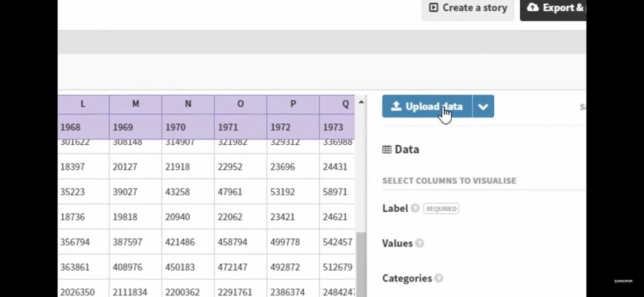This screenshot has width=644, height=297.
Task: Click the cell containing 450183
Action: coord(188,267)
